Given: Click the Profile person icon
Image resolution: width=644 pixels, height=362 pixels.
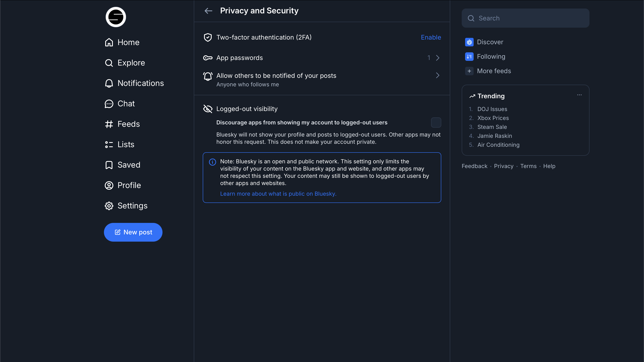Looking at the screenshot, I should click(109, 185).
